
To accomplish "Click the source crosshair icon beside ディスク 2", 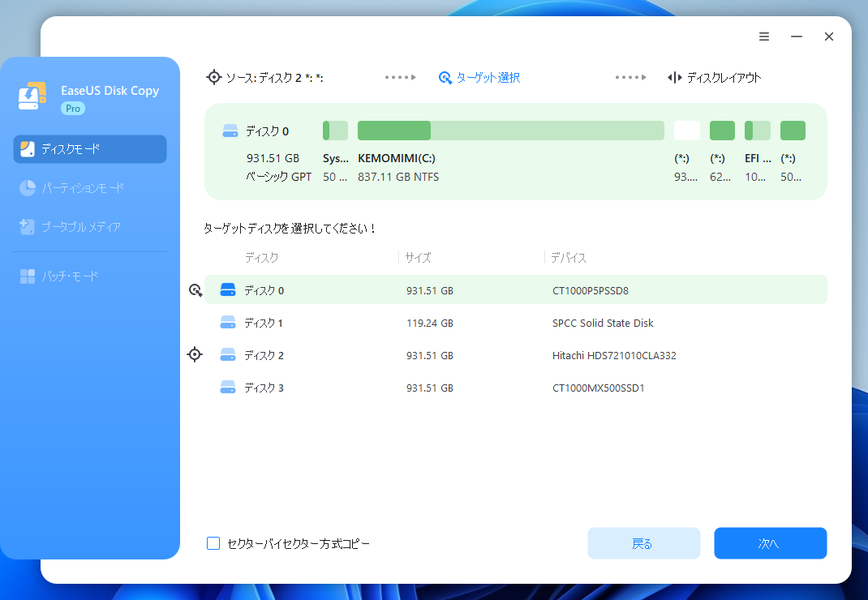I will pyautogui.click(x=195, y=354).
